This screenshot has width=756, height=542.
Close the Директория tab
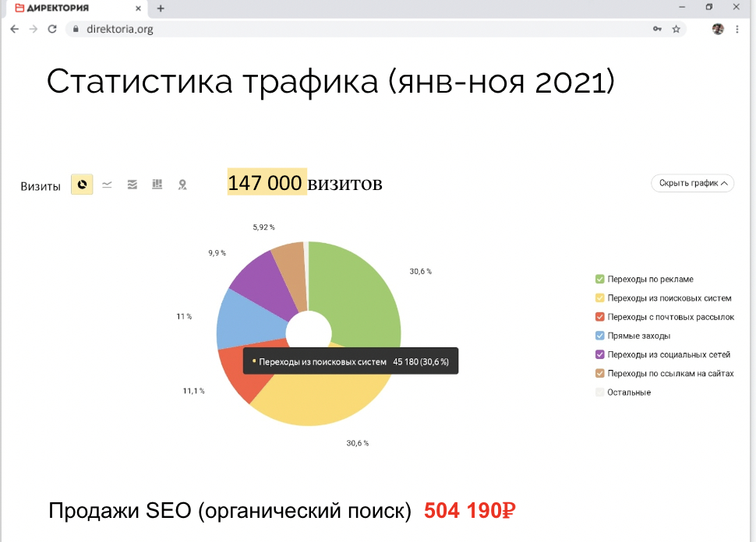138,9
